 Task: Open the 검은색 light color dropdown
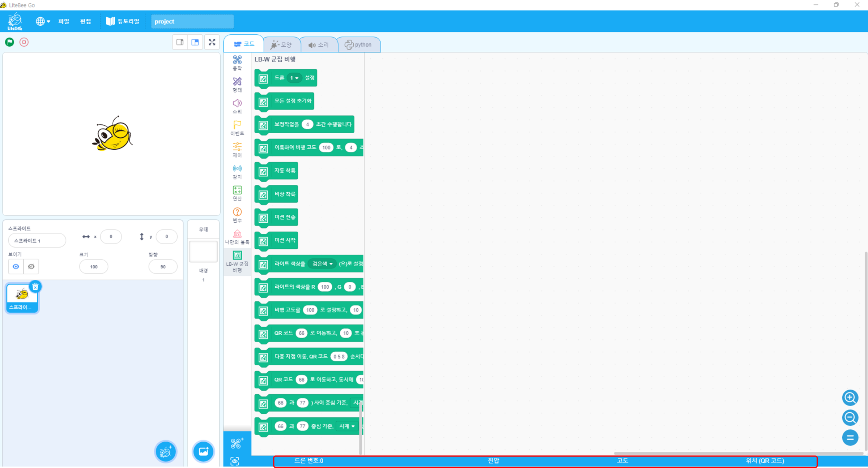pyautogui.click(x=322, y=264)
